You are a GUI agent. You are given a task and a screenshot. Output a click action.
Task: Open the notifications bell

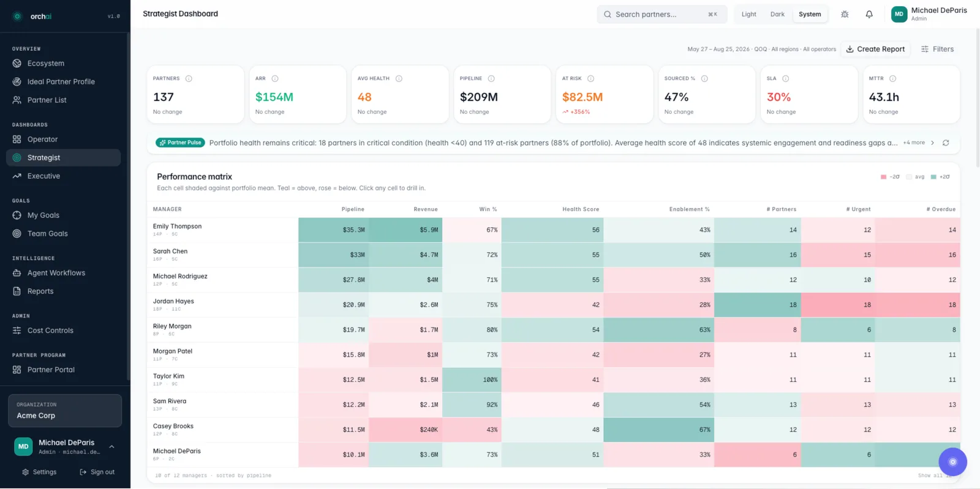coord(869,14)
